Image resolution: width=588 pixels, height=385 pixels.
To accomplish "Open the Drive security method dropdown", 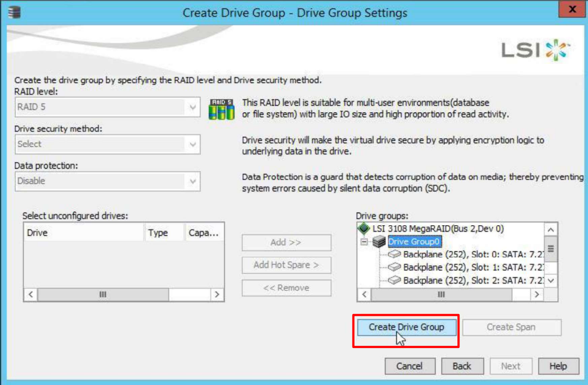I will pos(192,145).
